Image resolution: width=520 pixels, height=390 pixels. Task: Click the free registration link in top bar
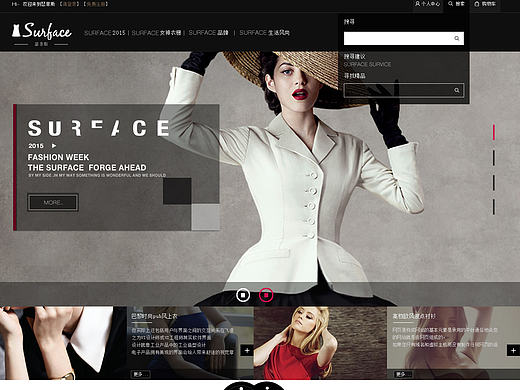(96, 4)
